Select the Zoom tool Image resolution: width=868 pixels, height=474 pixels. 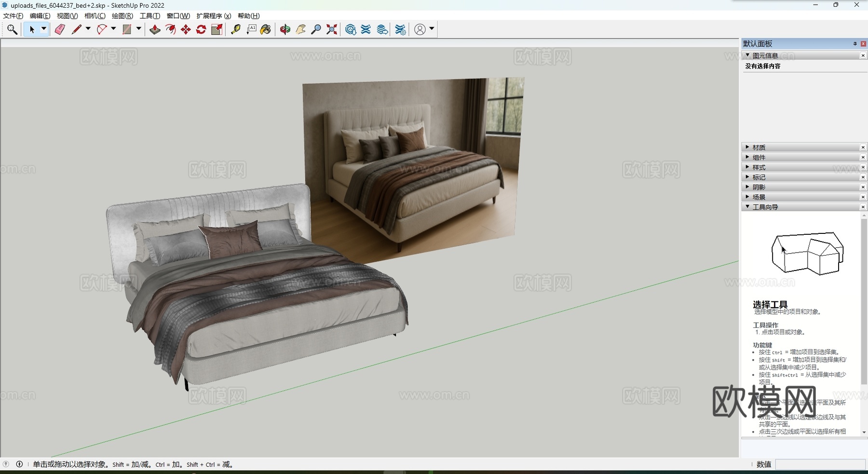point(316,29)
